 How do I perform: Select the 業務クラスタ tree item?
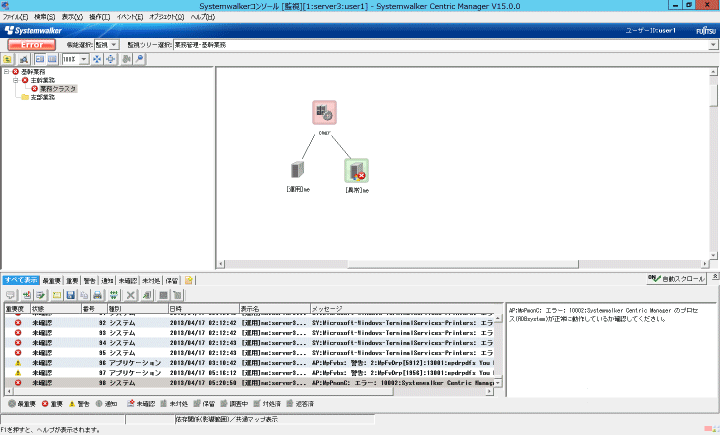pyautogui.click(x=58, y=89)
